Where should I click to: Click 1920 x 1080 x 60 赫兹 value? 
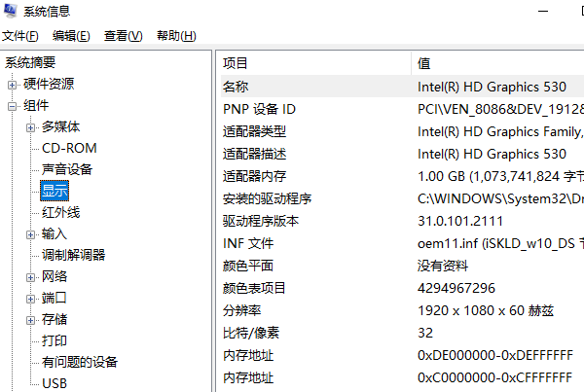coord(486,310)
